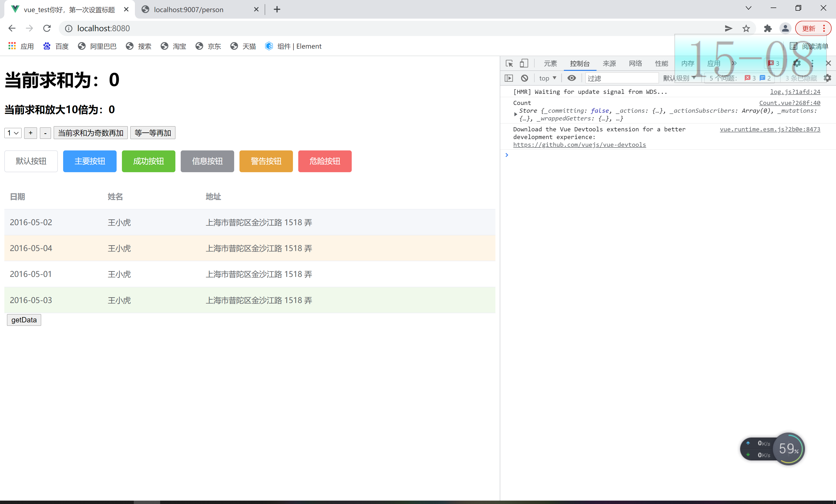Click the 等一等再加 button
Viewport: 836px width, 504px height.
coord(153,133)
